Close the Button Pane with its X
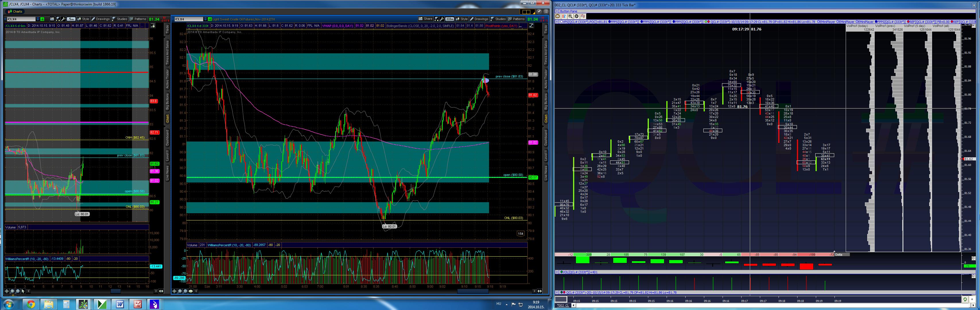The image size is (980, 310). [x=557, y=11]
